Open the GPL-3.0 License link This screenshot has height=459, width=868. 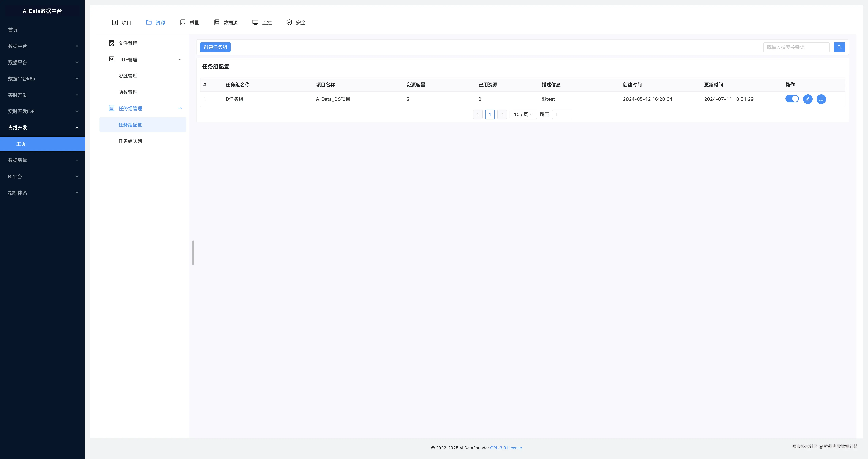pos(506,448)
